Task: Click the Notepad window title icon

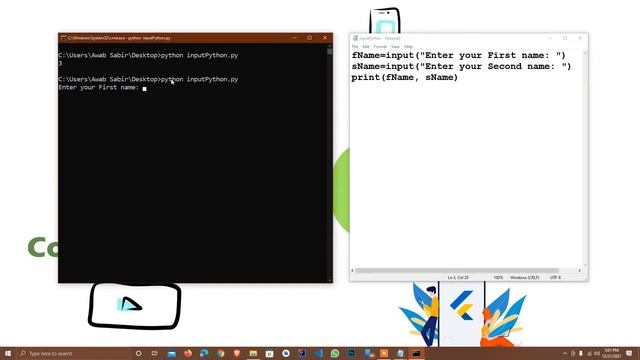Action: pos(355,38)
